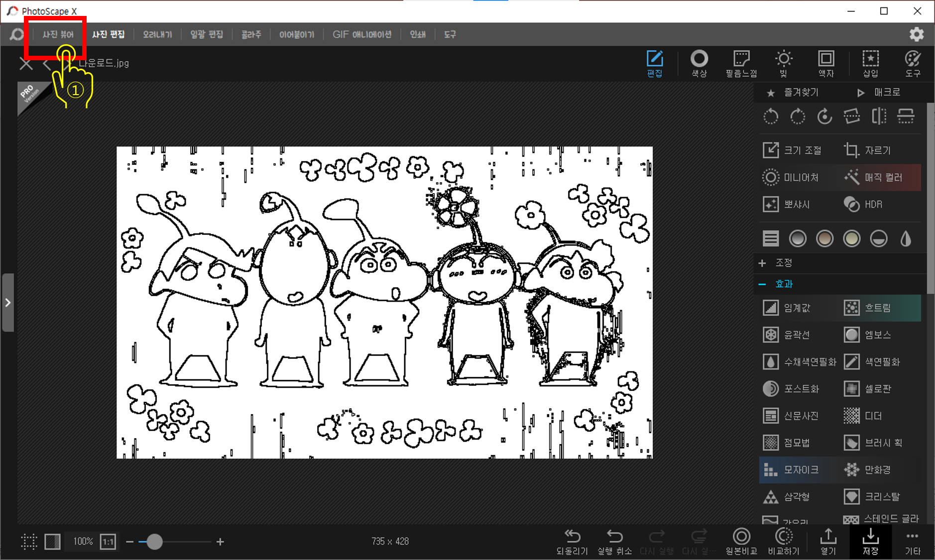
Task: Apply the 색연필화 colored pencil effect
Action: (x=872, y=361)
